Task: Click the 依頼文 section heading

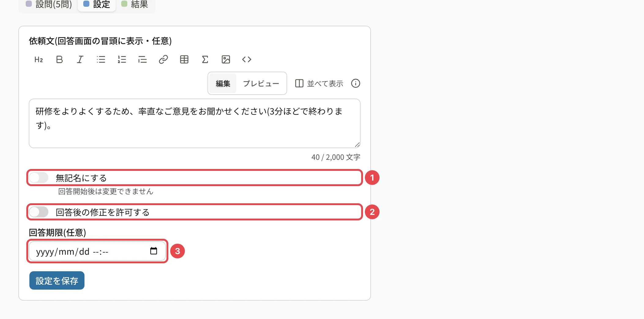Action: [x=100, y=41]
